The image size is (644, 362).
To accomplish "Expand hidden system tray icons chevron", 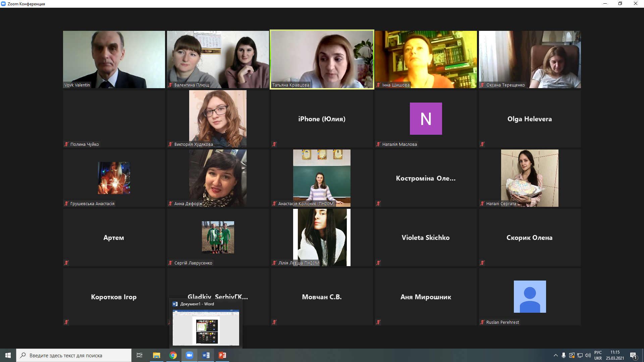I will [556, 355].
